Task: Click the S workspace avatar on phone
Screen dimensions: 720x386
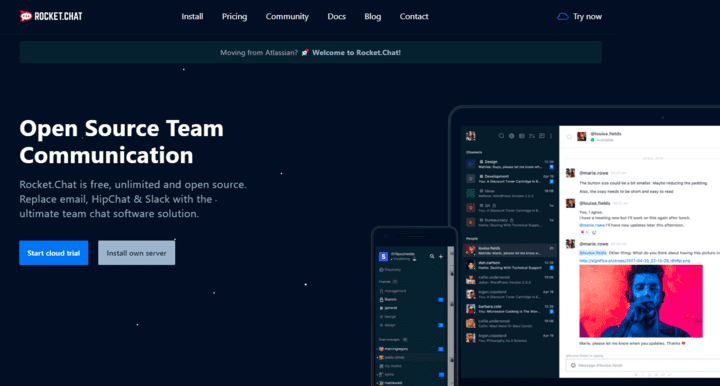Action: (x=383, y=257)
